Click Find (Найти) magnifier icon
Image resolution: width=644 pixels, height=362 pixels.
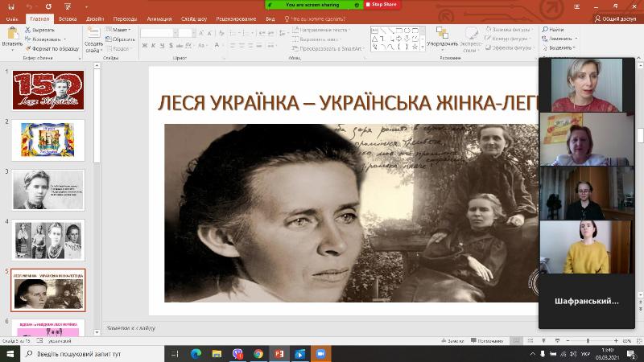pos(546,30)
